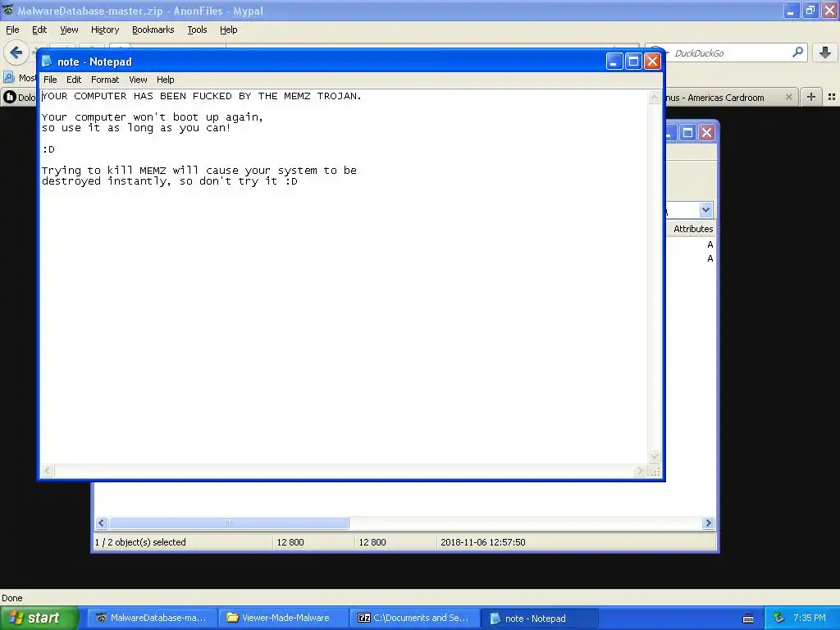The image size is (840, 630).
Task: Click the 7-Zip horizontal scrollbar thumb
Action: point(229,523)
